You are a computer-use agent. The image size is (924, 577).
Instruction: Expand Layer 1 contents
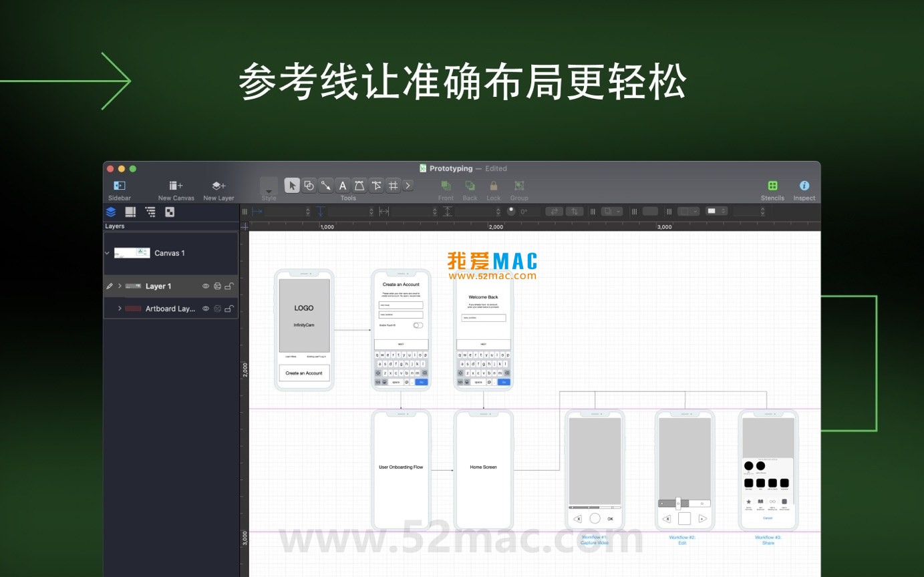[120, 286]
